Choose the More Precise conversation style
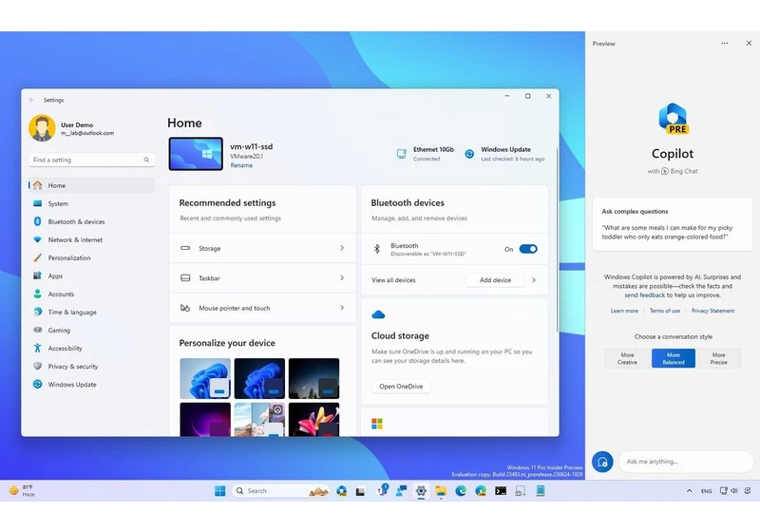 718,358
